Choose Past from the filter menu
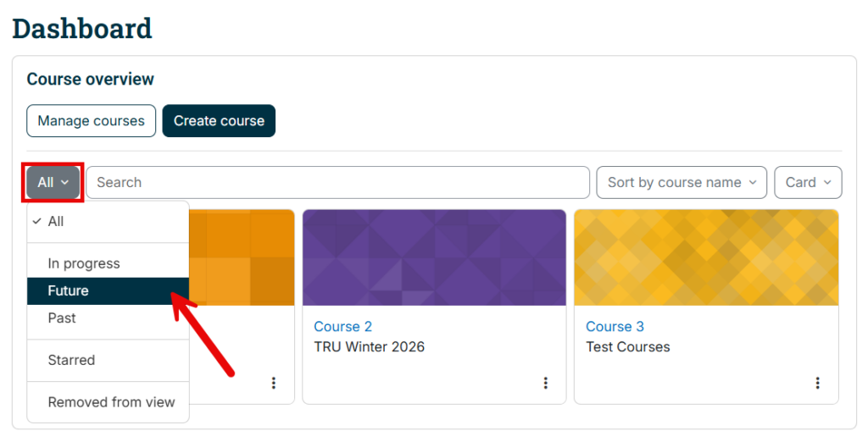This screenshot has height=442, width=868. click(108, 318)
